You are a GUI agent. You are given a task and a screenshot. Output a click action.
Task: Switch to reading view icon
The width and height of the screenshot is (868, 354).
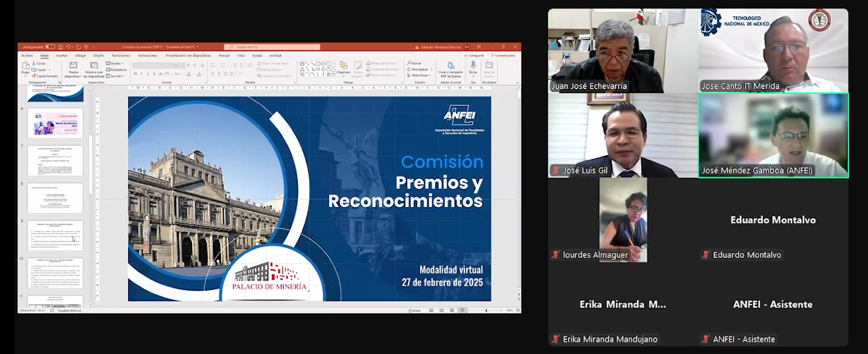[x=452, y=310]
